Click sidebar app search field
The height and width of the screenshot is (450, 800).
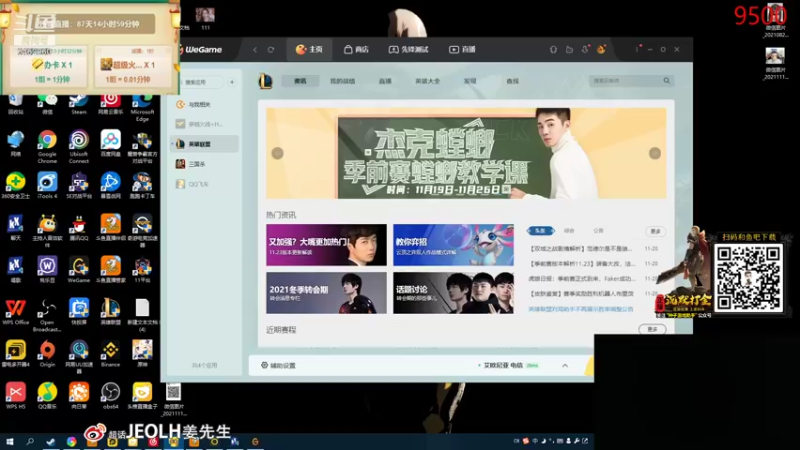tap(201, 82)
